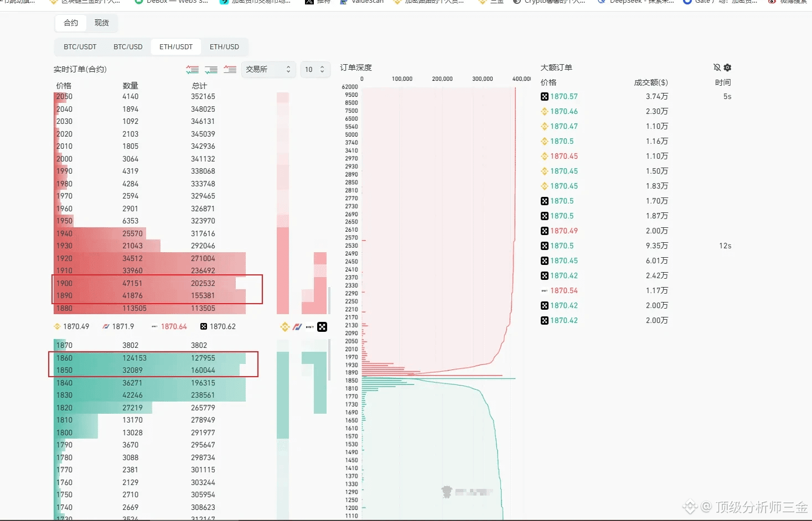Viewport: 812px width, 521px height.
Task: Click 订单深度 depth chart title
Action: (356, 67)
